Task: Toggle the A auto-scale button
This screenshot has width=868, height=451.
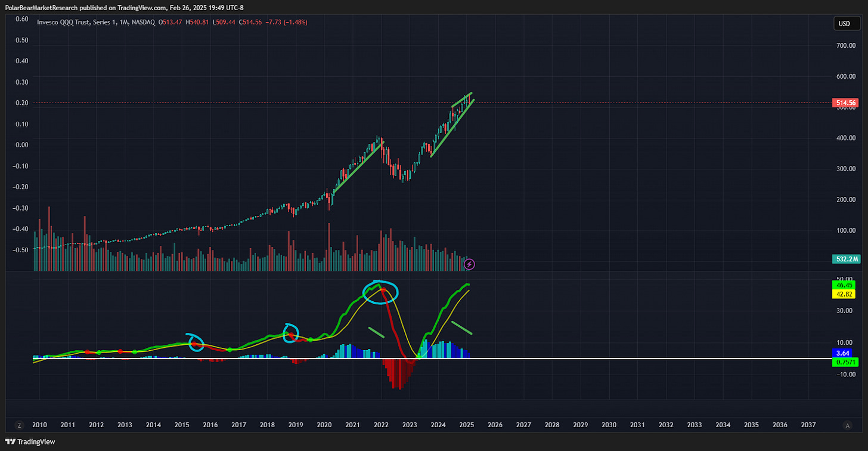Action: click(848, 425)
